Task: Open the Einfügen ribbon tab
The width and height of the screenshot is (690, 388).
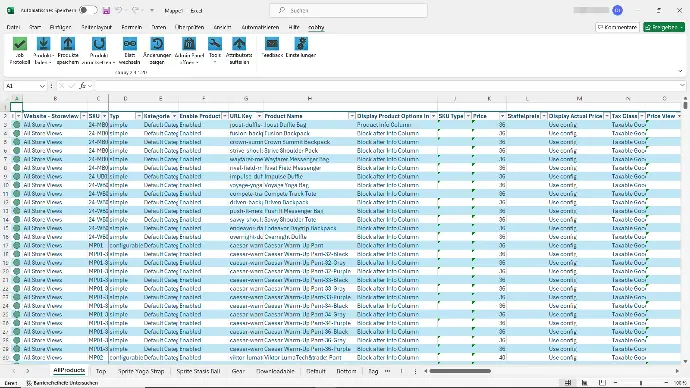Action: [x=60, y=27]
